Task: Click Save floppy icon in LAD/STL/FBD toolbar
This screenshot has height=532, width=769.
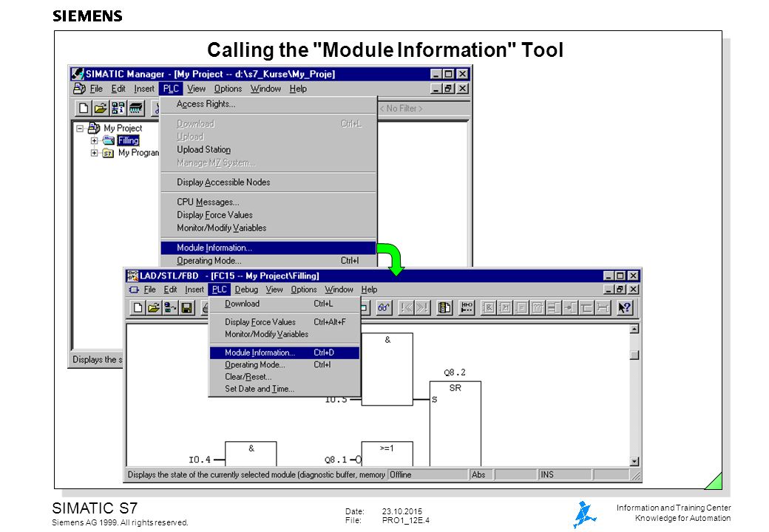Action: coord(186,307)
